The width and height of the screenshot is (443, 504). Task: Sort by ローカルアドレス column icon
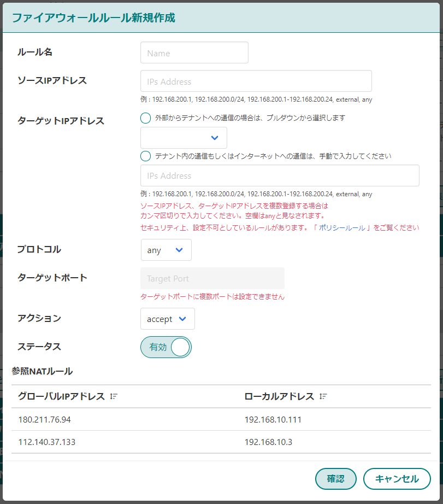coord(323,396)
